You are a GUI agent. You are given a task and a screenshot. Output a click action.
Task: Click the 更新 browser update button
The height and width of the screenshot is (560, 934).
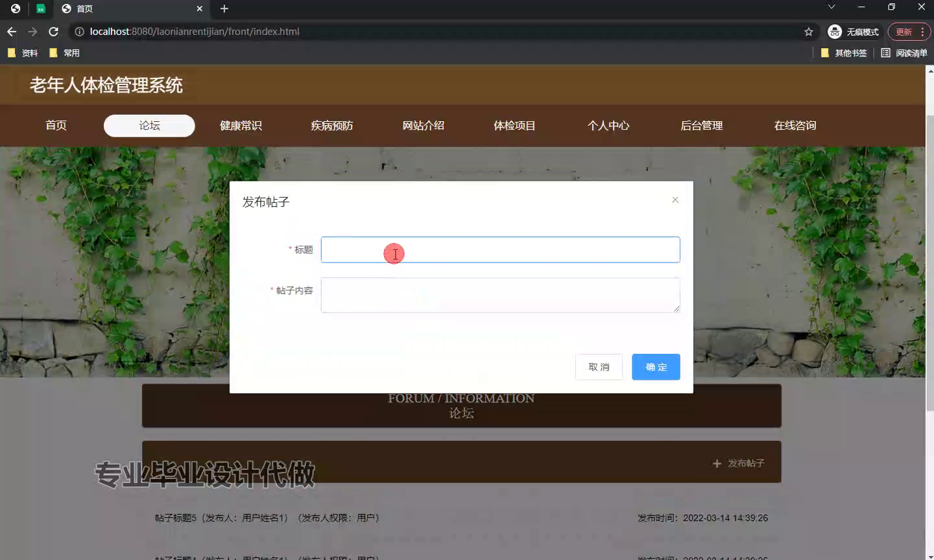[909, 32]
